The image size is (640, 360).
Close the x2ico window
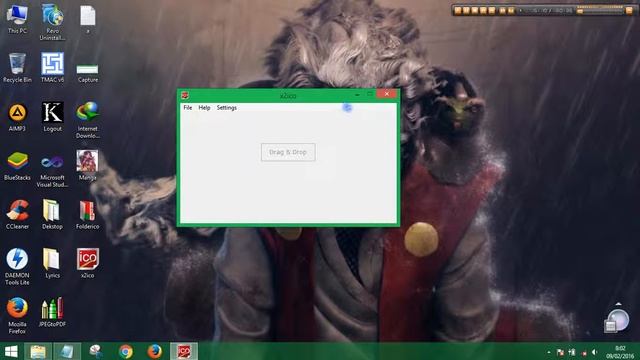(387, 94)
